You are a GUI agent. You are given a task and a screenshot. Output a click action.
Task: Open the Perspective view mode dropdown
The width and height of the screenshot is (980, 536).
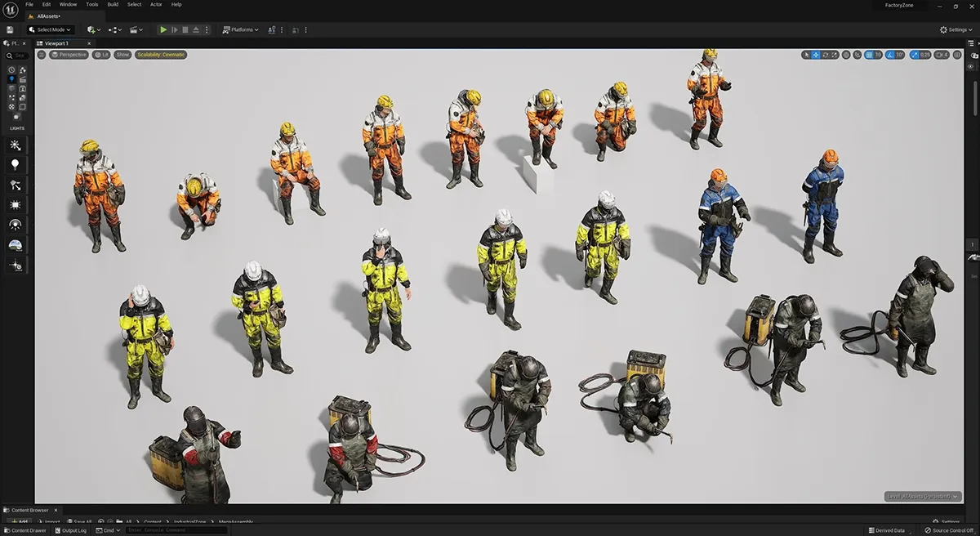(x=69, y=55)
